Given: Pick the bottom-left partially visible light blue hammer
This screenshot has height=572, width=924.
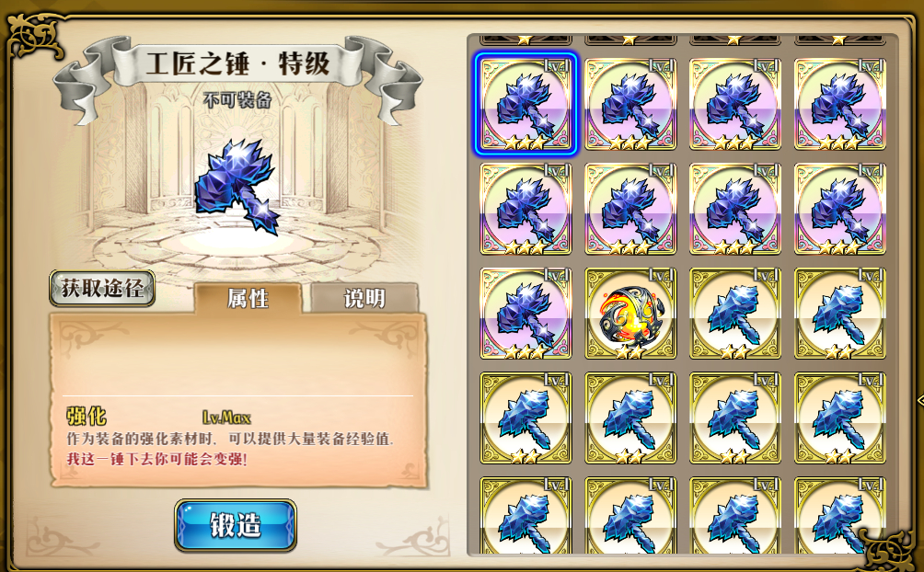Looking at the screenshot, I should click(x=526, y=516).
